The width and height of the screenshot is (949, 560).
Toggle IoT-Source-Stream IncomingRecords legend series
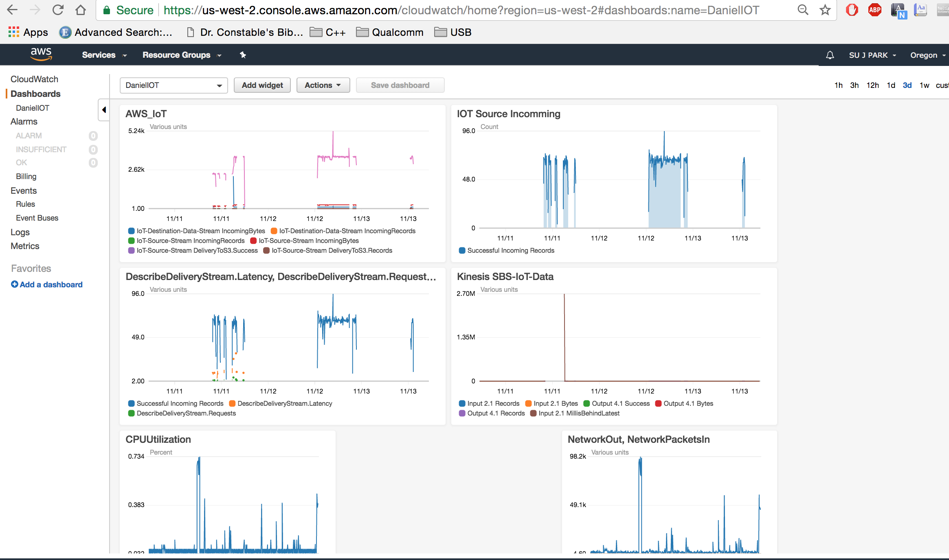coord(191,241)
